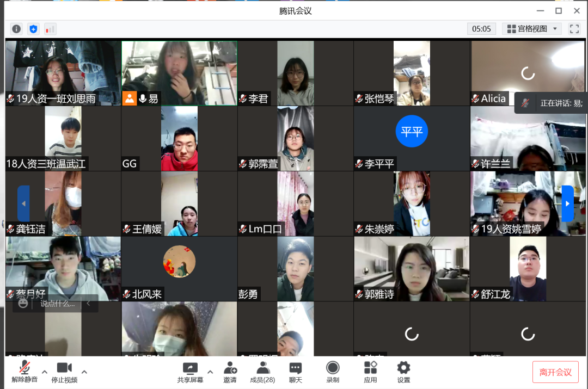Image resolution: width=588 pixels, height=389 pixels.
Task: Open the Invite (邀请) icon
Action: [x=230, y=372]
